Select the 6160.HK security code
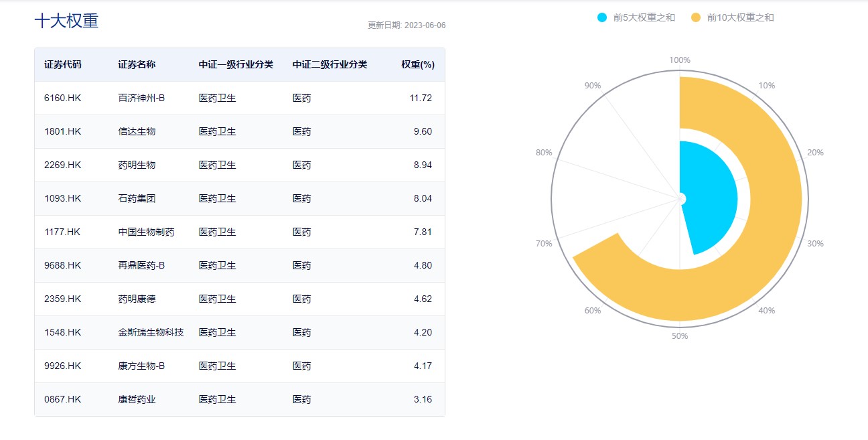Screen dimensions: 868x440 click(x=63, y=98)
